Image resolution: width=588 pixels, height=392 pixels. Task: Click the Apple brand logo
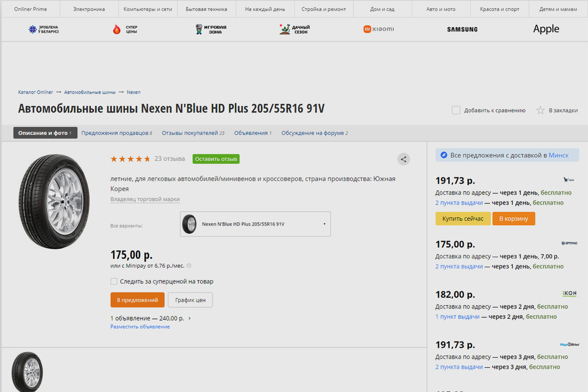pos(546,29)
